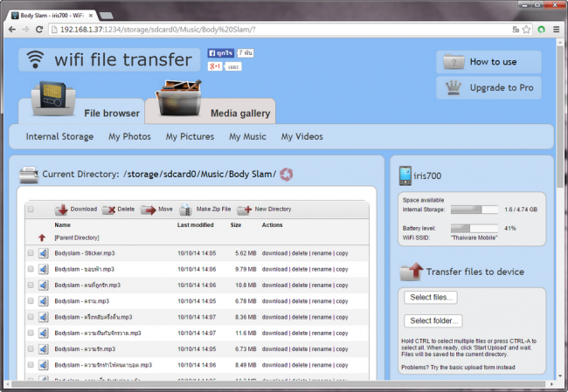Click the Delete toolbar icon
568x392 pixels.
pyautogui.click(x=108, y=210)
